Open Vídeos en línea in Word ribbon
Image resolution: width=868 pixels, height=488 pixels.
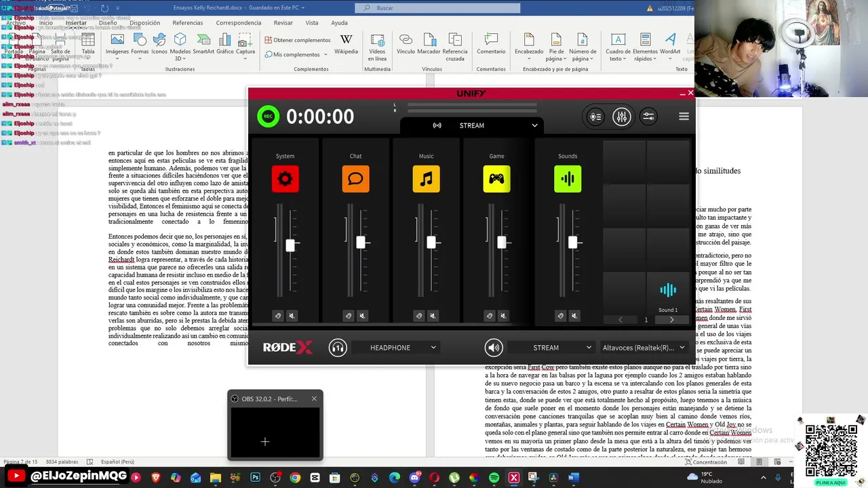tap(377, 47)
